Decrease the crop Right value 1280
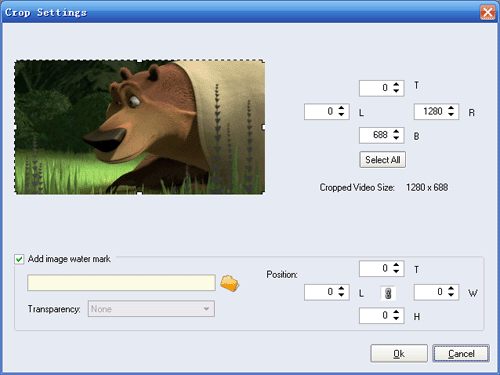This screenshot has width=500, height=375. tap(451, 114)
